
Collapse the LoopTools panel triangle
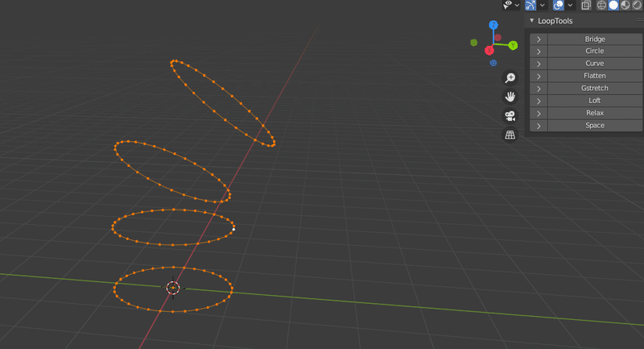[532, 21]
